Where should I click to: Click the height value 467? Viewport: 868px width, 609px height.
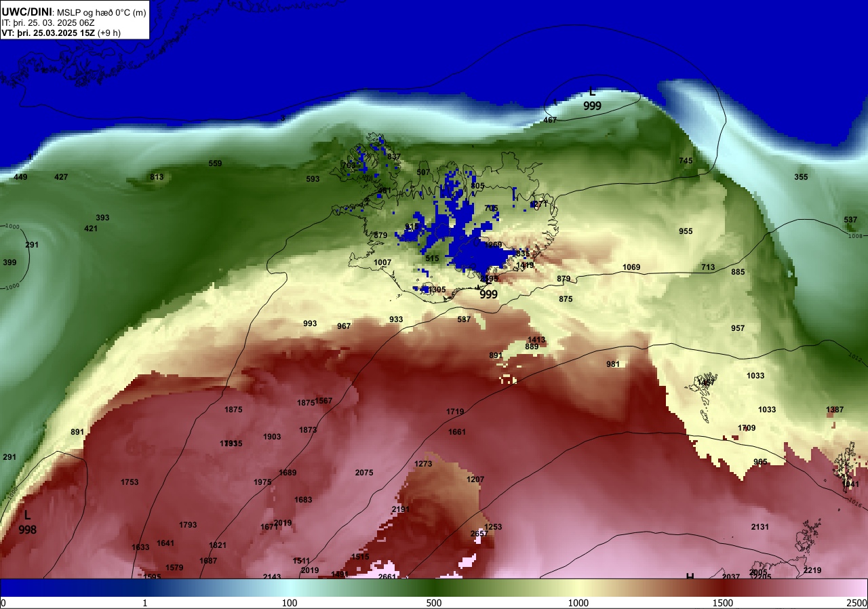[x=550, y=120]
